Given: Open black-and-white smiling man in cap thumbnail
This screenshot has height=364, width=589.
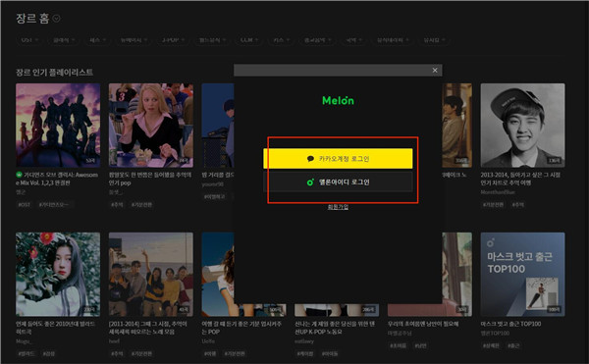Looking at the screenshot, I should [522, 126].
